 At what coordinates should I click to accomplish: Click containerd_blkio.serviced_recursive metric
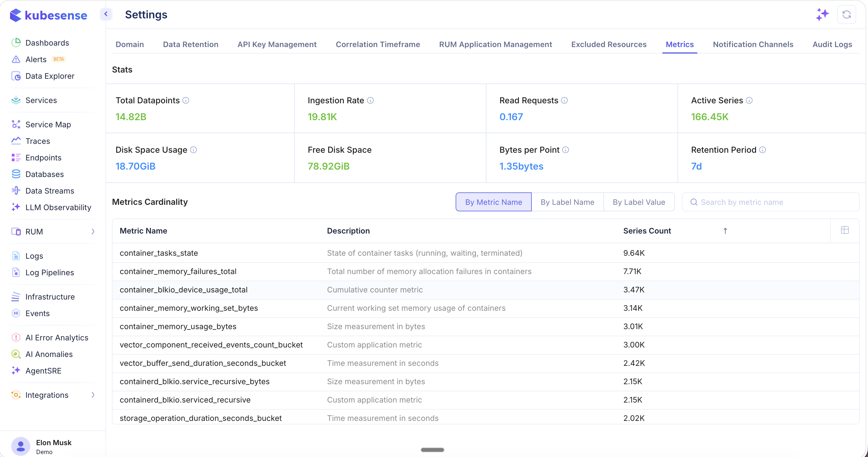click(185, 400)
